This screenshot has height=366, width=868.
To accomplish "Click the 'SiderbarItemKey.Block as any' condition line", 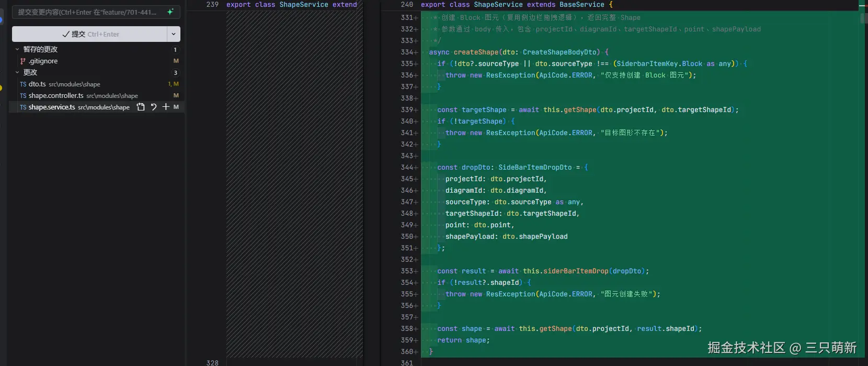I will click(592, 63).
